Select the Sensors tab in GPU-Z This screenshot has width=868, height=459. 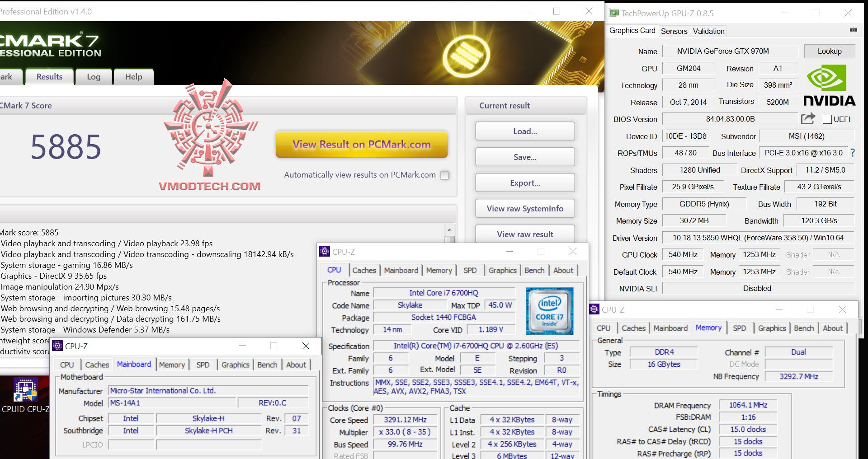click(674, 31)
